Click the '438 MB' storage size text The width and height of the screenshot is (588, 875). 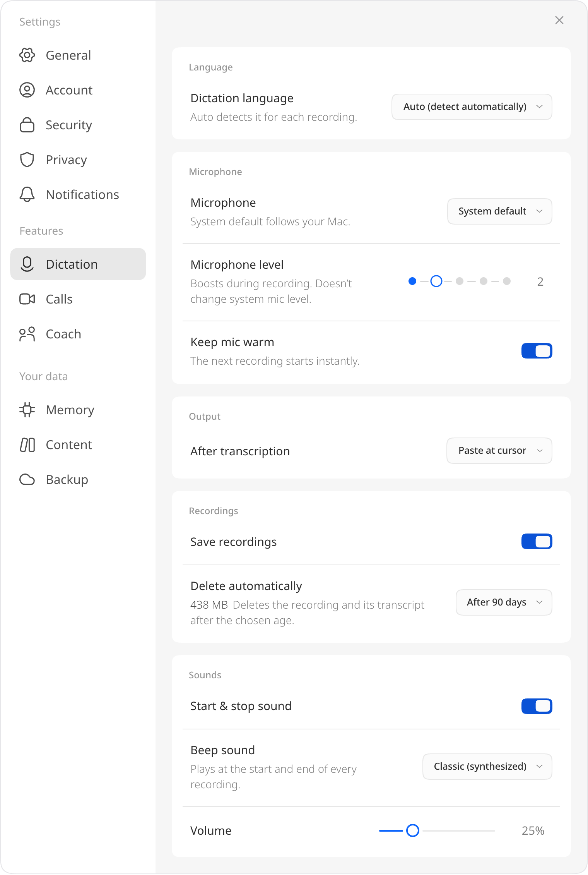point(209,605)
